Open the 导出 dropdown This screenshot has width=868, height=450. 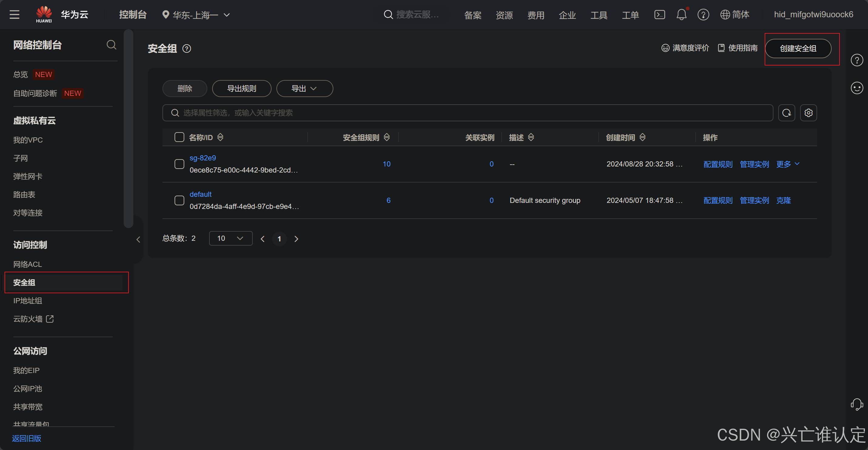(x=305, y=89)
